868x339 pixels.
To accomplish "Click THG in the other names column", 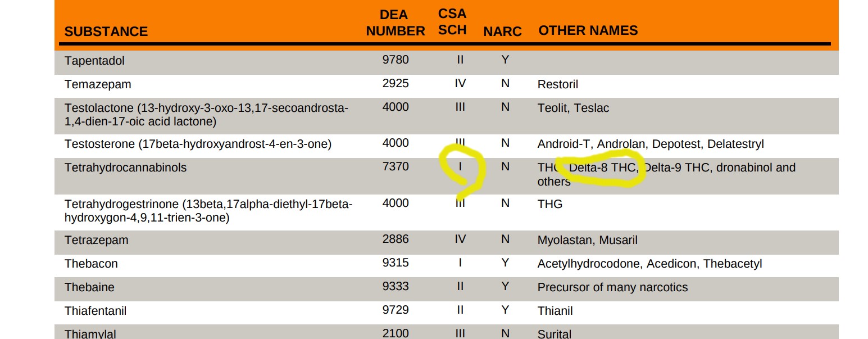I will point(550,204).
